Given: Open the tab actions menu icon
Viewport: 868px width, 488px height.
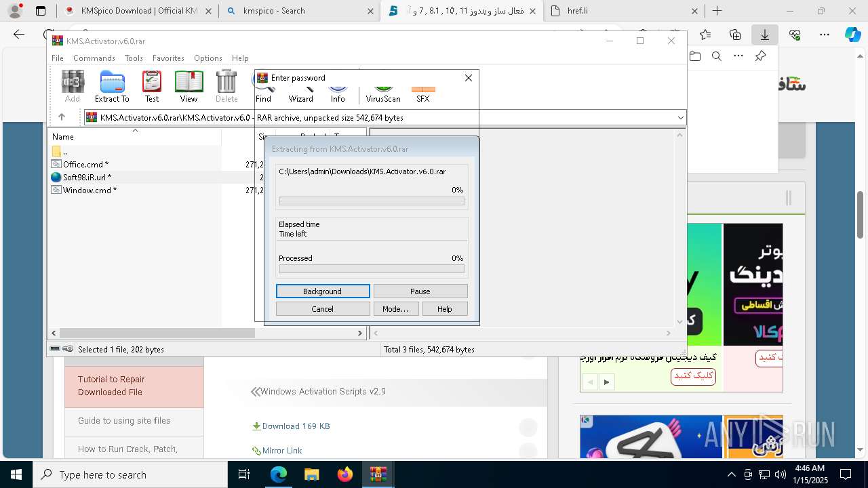Looking at the screenshot, I should [x=41, y=11].
